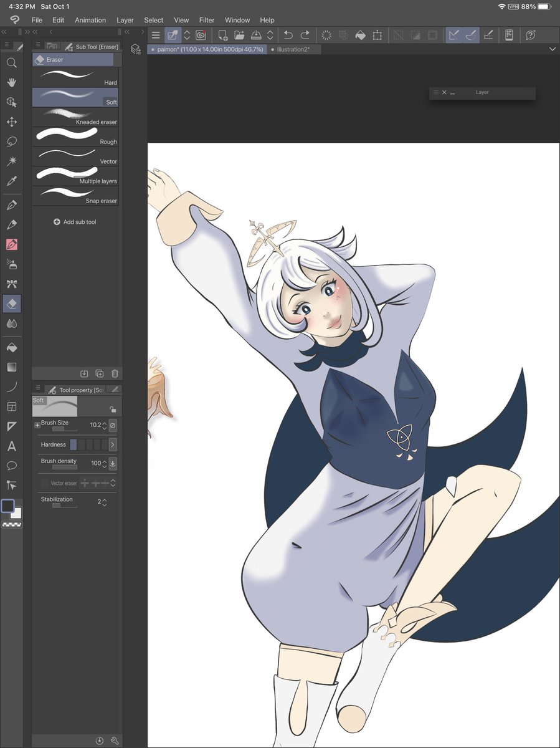Delete sub tool with trash icon

click(x=115, y=373)
